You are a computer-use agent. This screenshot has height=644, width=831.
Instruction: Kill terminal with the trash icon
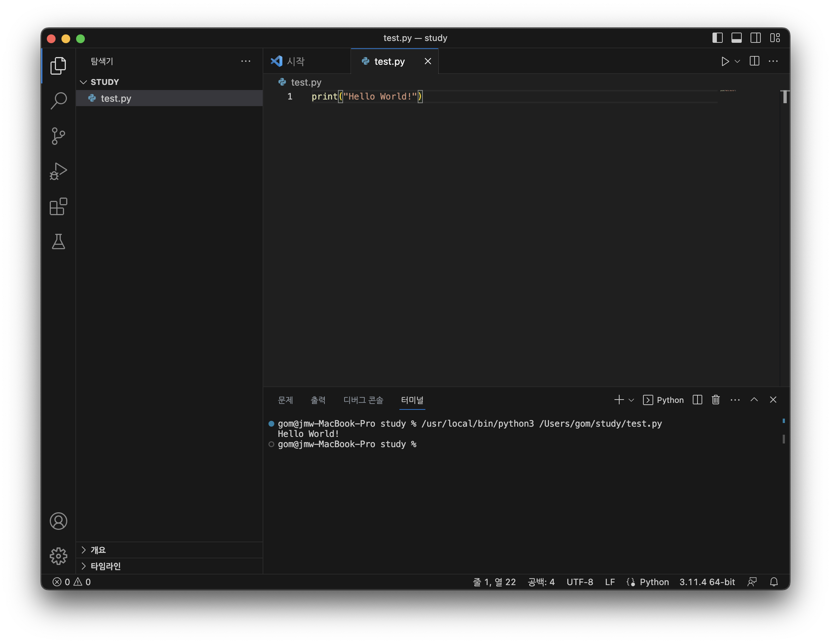pos(716,400)
